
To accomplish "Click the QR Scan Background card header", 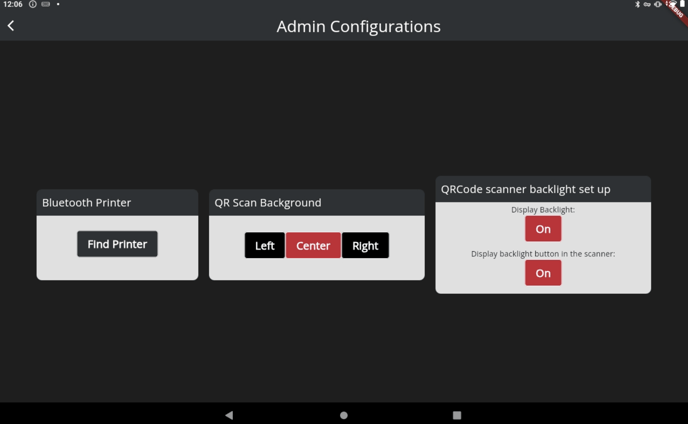I will [x=317, y=202].
